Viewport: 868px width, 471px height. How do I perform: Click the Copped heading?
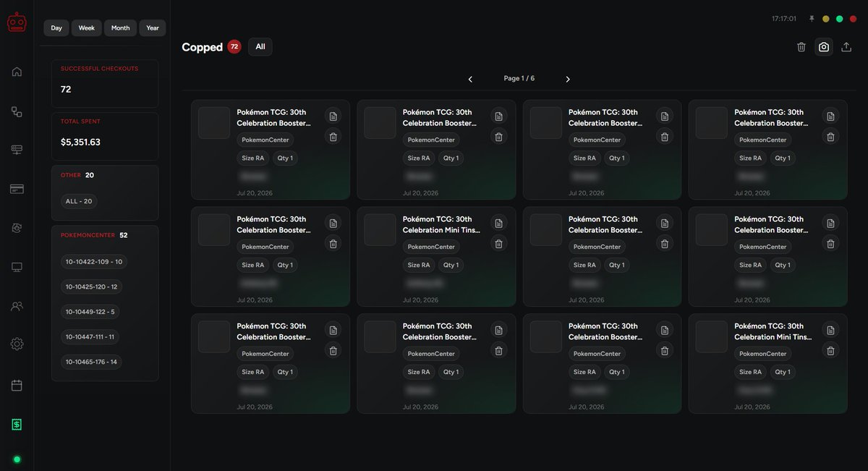click(x=202, y=47)
